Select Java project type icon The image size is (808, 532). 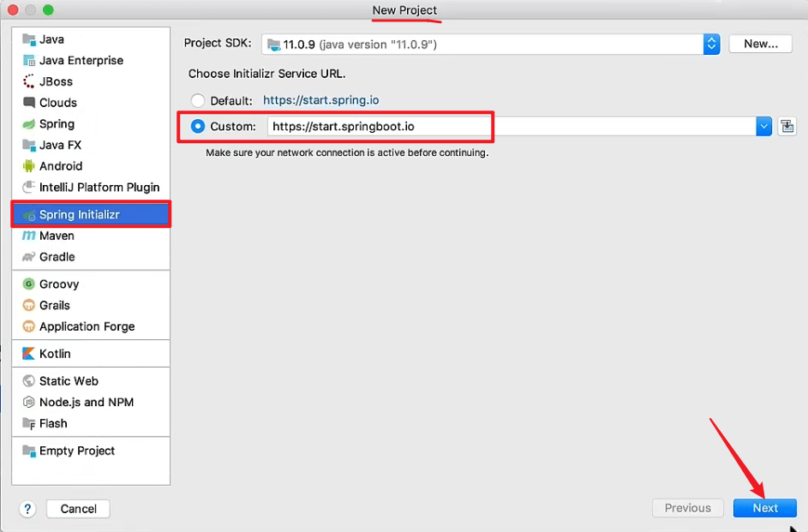pos(29,39)
